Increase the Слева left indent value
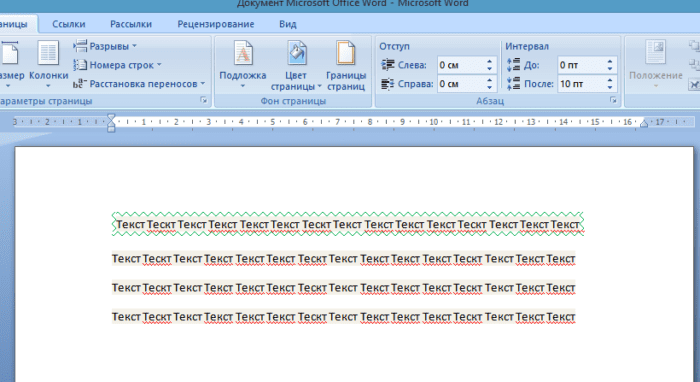This screenshot has width=700, height=382. [x=490, y=62]
